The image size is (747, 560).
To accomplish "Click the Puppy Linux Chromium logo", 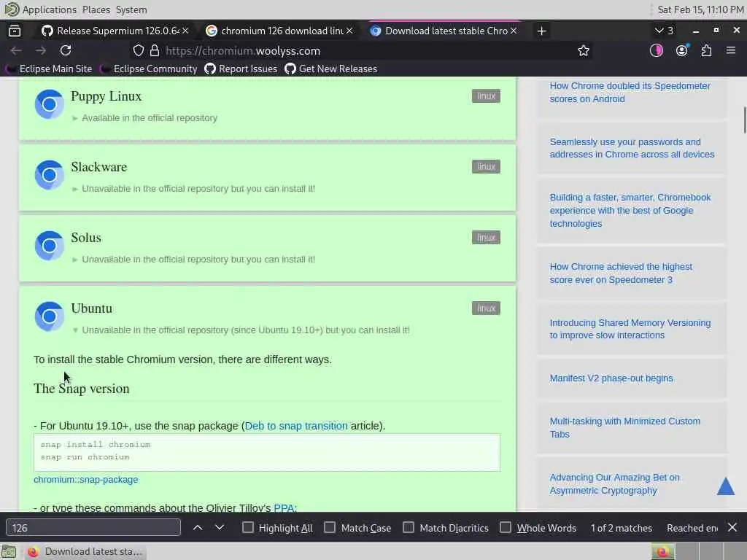I will (49, 104).
